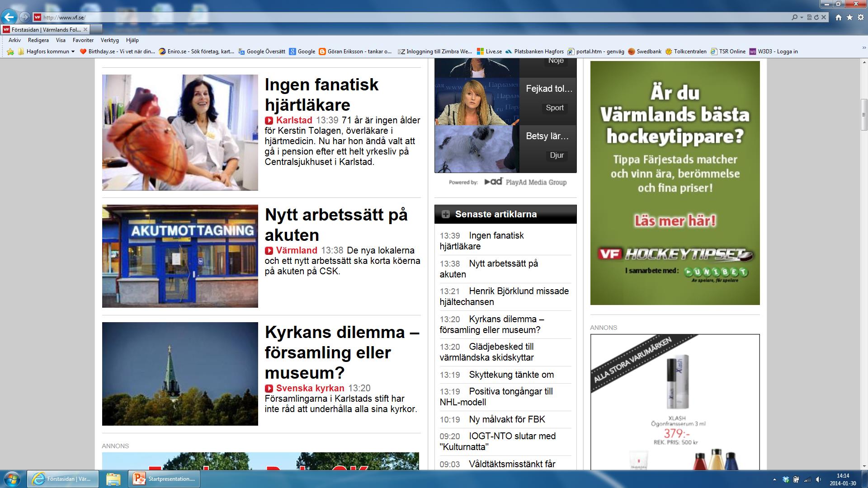This screenshot has height=488, width=868.
Task: Open the Verktyg menu
Action: tap(110, 40)
